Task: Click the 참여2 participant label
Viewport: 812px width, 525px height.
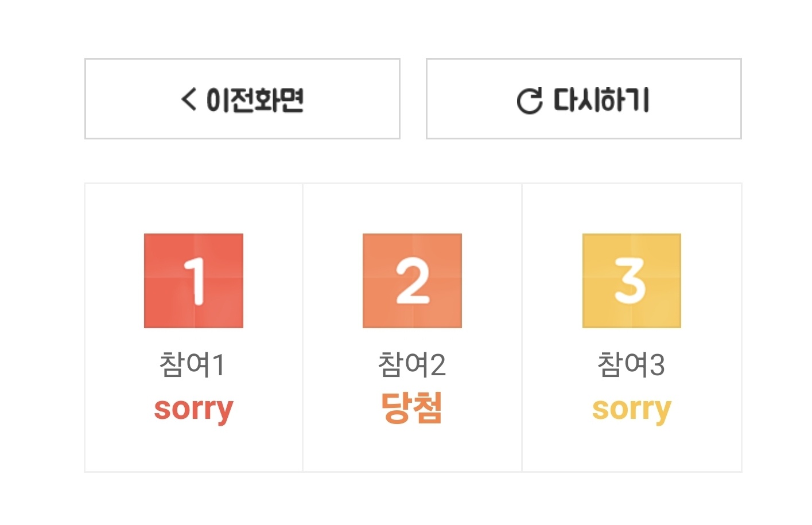Action: click(x=412, y=365)
